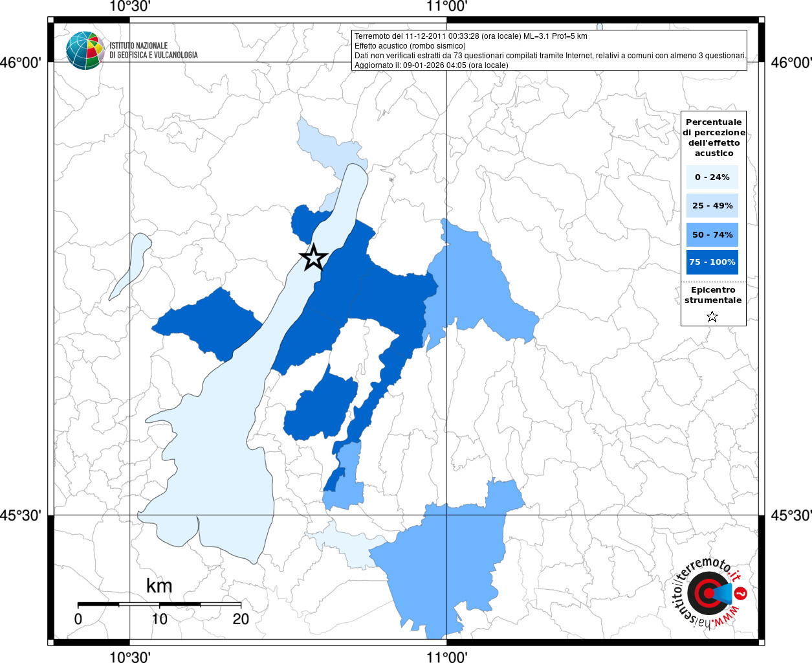
Task: Click the 'Aggiornato il: 09-01-2026' line
Action: [x=431, y=65]
